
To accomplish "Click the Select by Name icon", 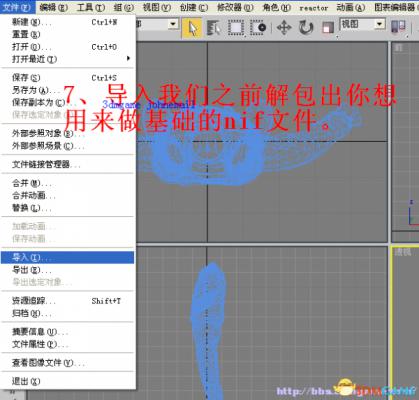I will click(x=213, y=28).
